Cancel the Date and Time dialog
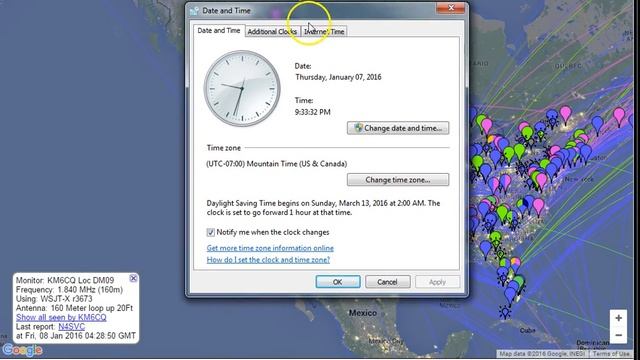Image resolution: width=640 pixels, height=360 pixels. pyautogui.click(x=387, y=282)
